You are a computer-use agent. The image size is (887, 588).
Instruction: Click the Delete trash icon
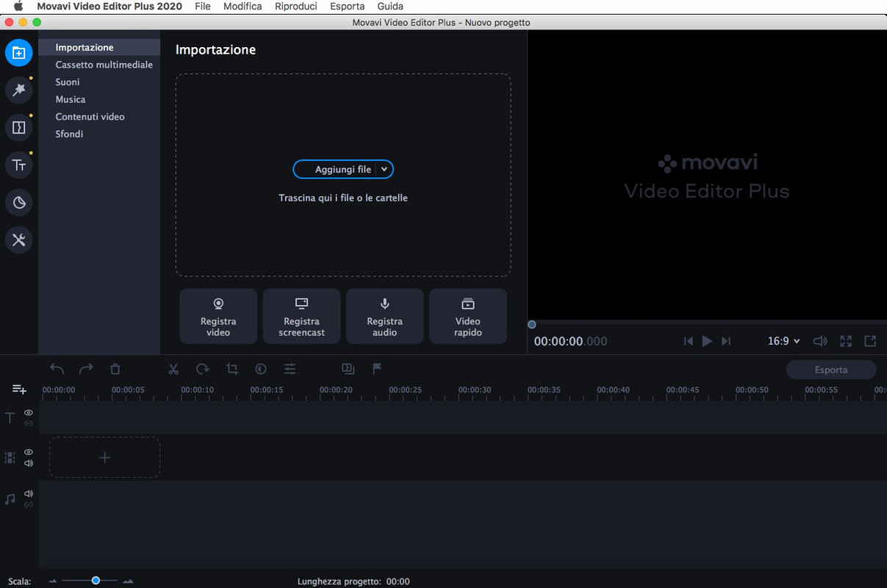coord(115,369)
